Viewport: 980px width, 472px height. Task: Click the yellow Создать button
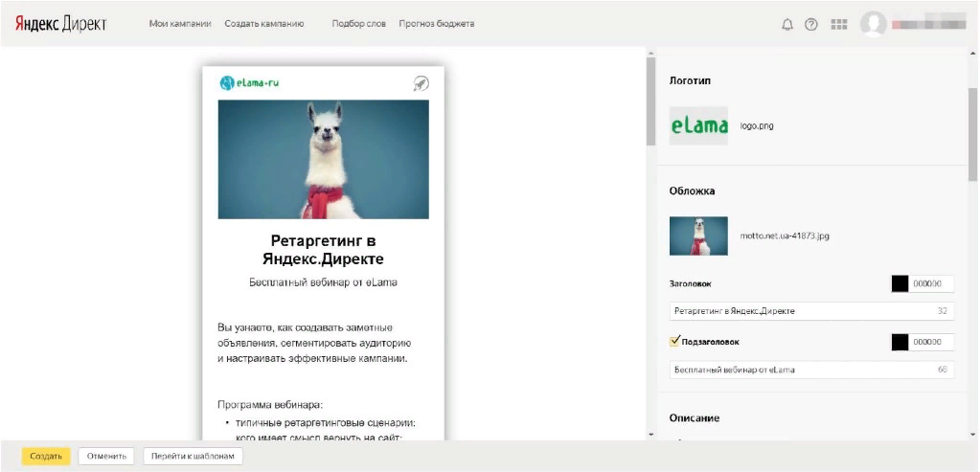[x=46, y=456]
